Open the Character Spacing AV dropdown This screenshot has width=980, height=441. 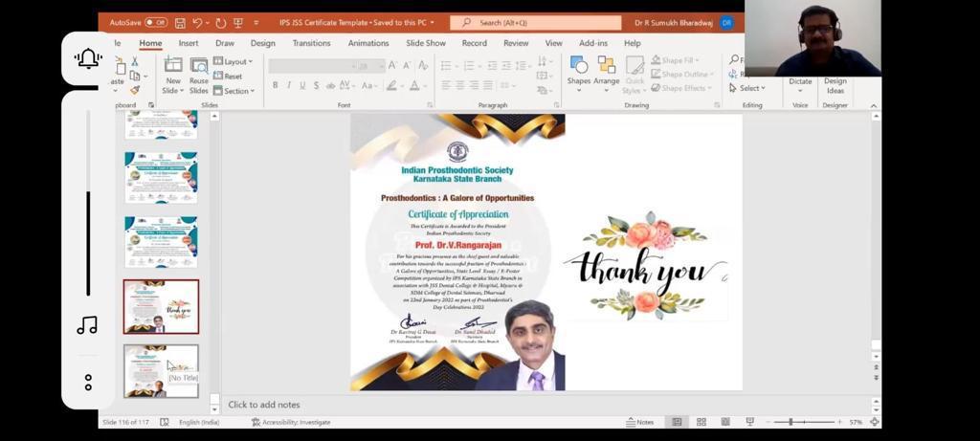coord(346,85)
